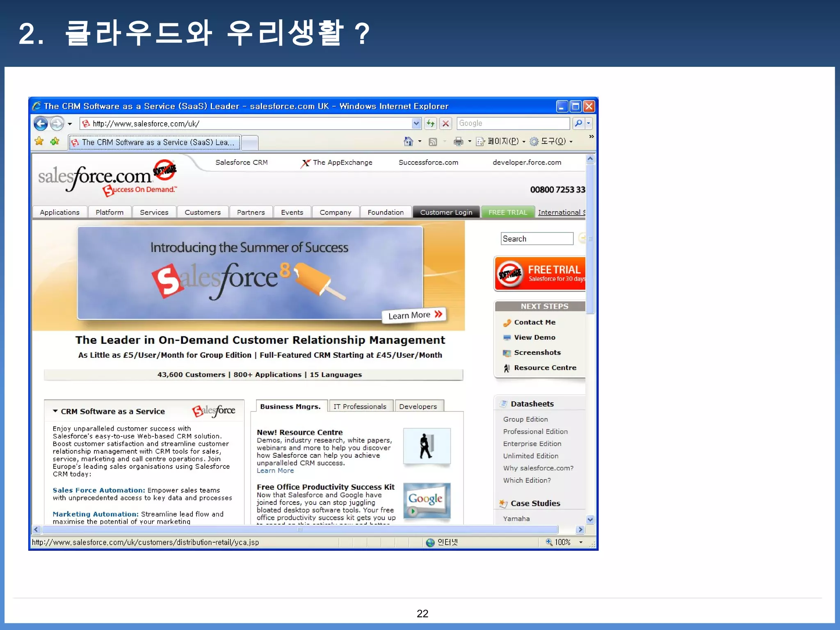The image size is (840, 630).
Task: Click the RSS feeds icon
Action: 433,142
